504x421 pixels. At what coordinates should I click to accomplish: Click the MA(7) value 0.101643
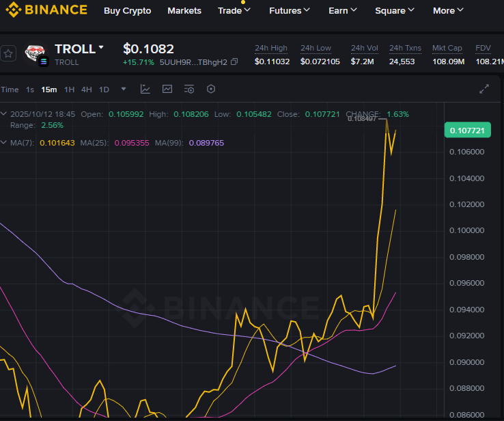[x=57, y=142]
